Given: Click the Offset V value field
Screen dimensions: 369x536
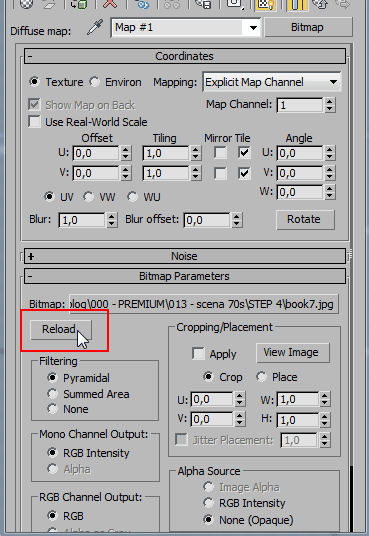Looking at the screenshot, I should 96,173.
